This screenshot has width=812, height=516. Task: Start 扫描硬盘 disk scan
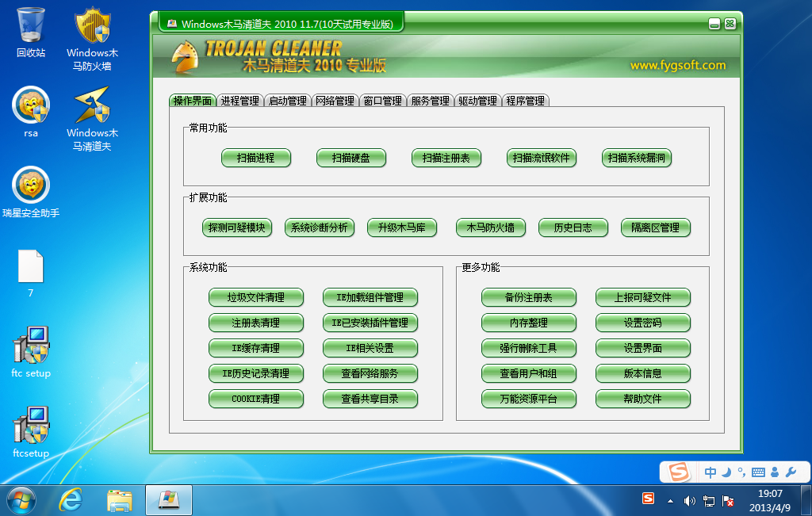pyautogui.click(x=351, y=158)
